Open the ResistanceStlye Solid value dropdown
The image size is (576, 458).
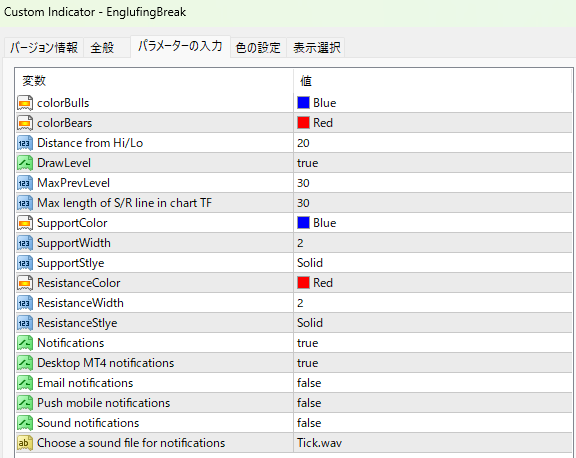coord(433,323)
